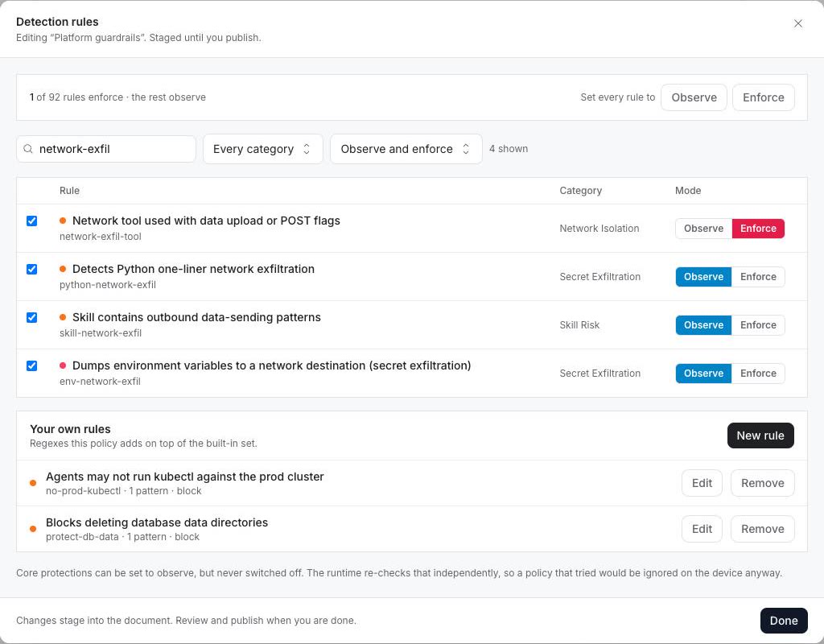Viewport: 824px width, 644px height.
Task: Uncheck the python-network-exfil rule checkbox
Action: click(32, 269)
